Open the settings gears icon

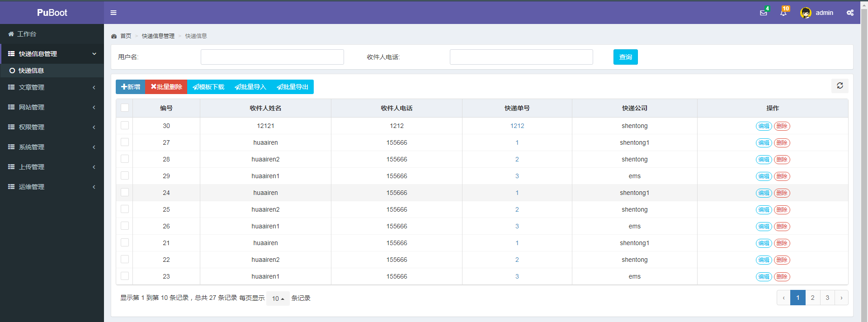click(850, 13)
